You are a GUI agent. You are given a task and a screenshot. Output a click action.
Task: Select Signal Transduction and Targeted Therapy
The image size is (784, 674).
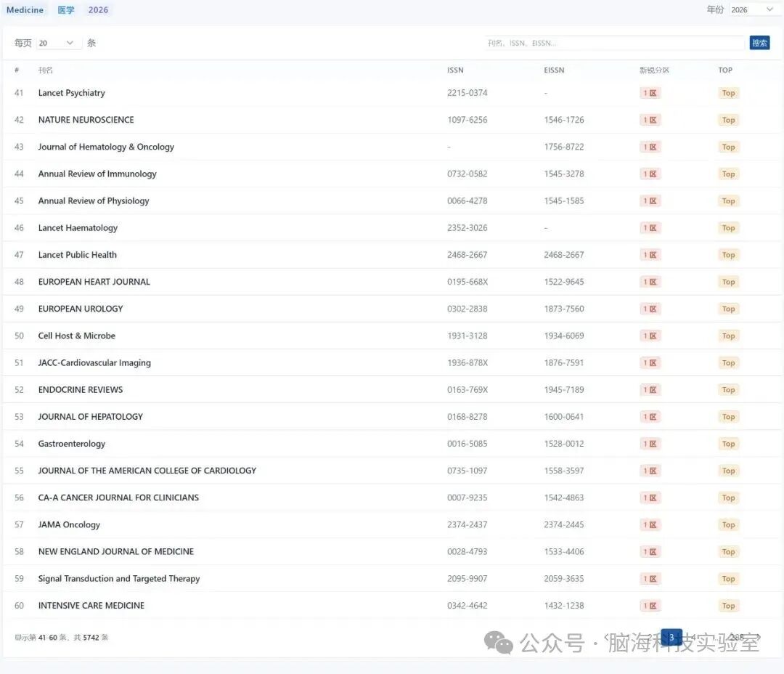[x=119, y=579]
